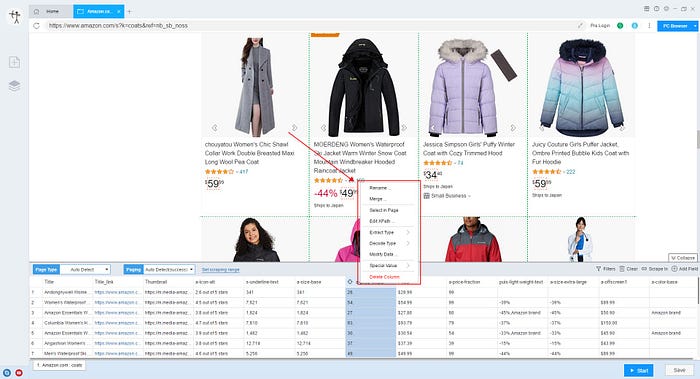This screenshot has width=700, height=379.
Task: Select the '1. Amazon.com : coats' task tab
Action: point(59,365)
